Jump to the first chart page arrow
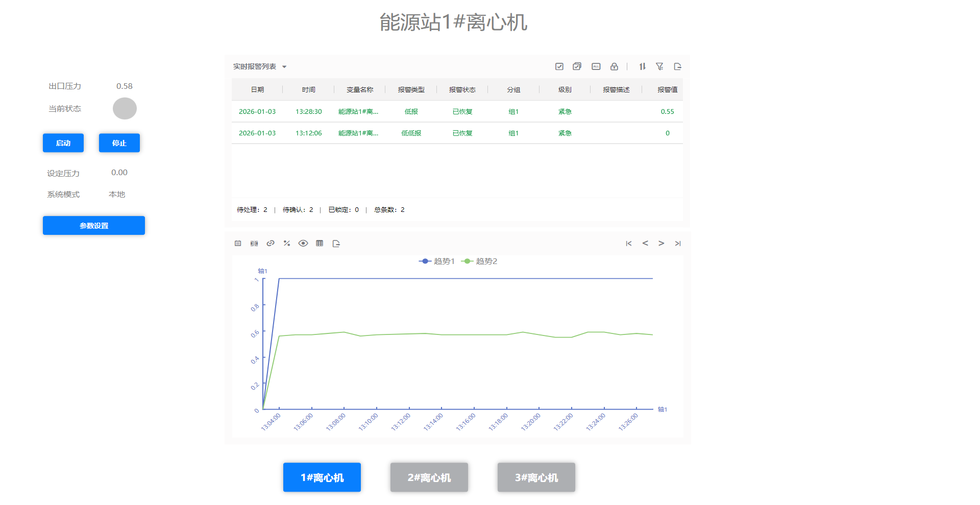 tap(629, 244)
